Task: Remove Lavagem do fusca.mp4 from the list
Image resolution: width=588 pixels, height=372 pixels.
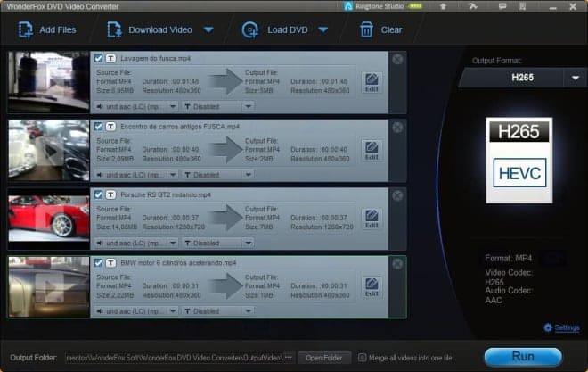Action: pyautogui.click(x=397, y=59)
